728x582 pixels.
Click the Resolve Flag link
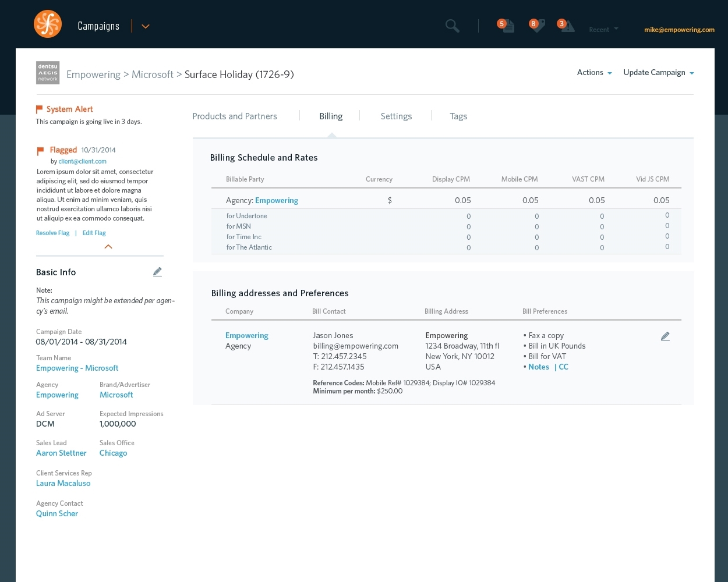(52, 232)
